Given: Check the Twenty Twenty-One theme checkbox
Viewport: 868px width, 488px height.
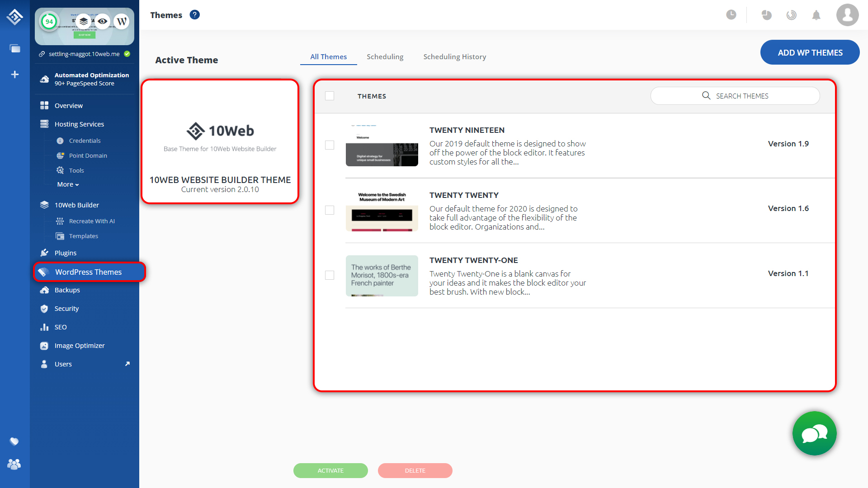Looking at the screenshot, I should (330, 275).
